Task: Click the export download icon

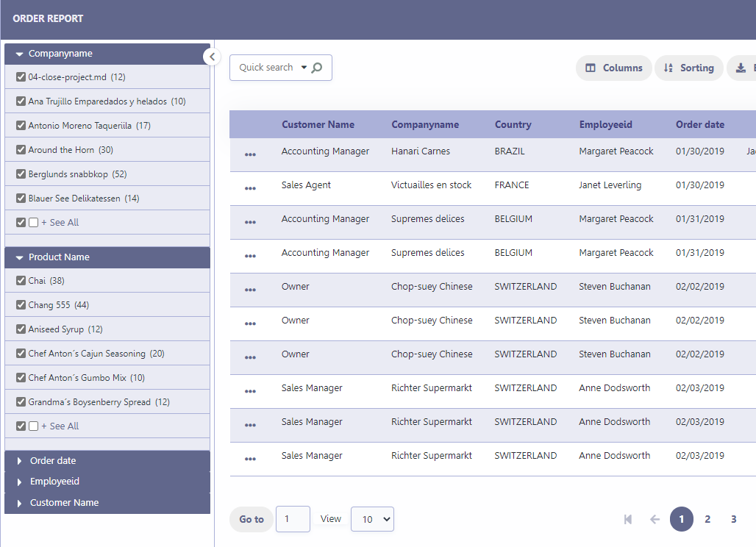Action: coord(742,68)
